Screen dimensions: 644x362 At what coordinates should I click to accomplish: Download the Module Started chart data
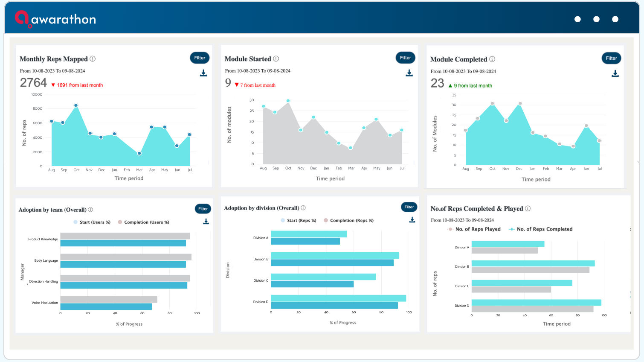click(409, 73)
